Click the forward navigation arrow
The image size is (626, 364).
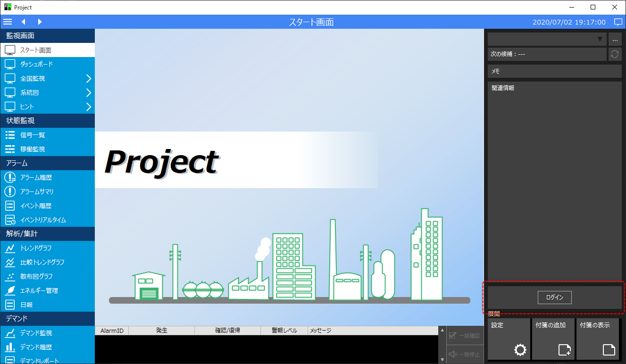tap(40, 22)
